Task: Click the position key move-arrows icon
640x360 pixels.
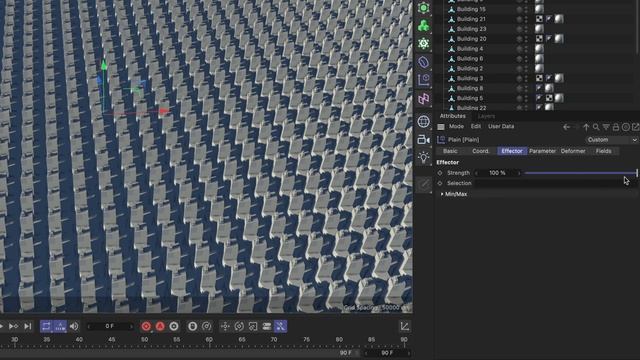Action: (x=225, y=326)
